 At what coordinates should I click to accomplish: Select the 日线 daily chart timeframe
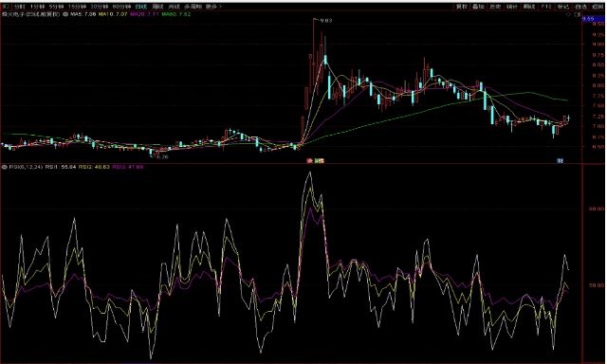point(141,7)
